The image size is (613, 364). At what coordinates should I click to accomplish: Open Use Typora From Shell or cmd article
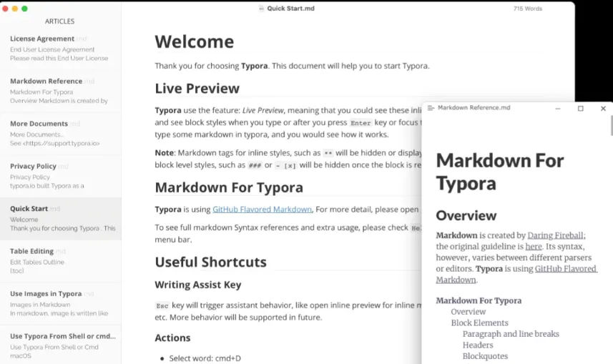(61, 345)
